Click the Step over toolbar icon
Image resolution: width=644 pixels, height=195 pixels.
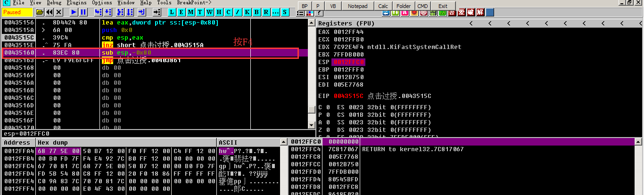[x=109, y=12]
